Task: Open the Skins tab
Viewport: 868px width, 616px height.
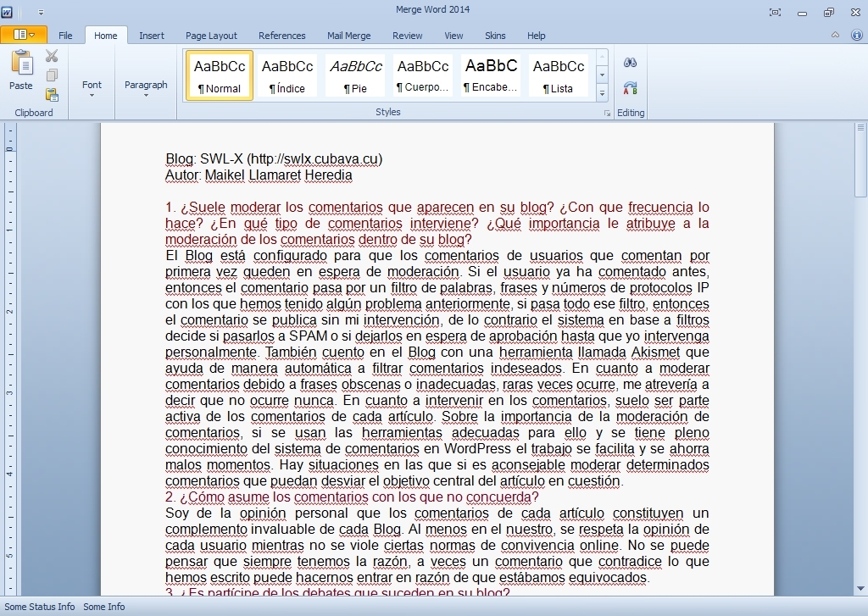Action: tap(495, 36)
